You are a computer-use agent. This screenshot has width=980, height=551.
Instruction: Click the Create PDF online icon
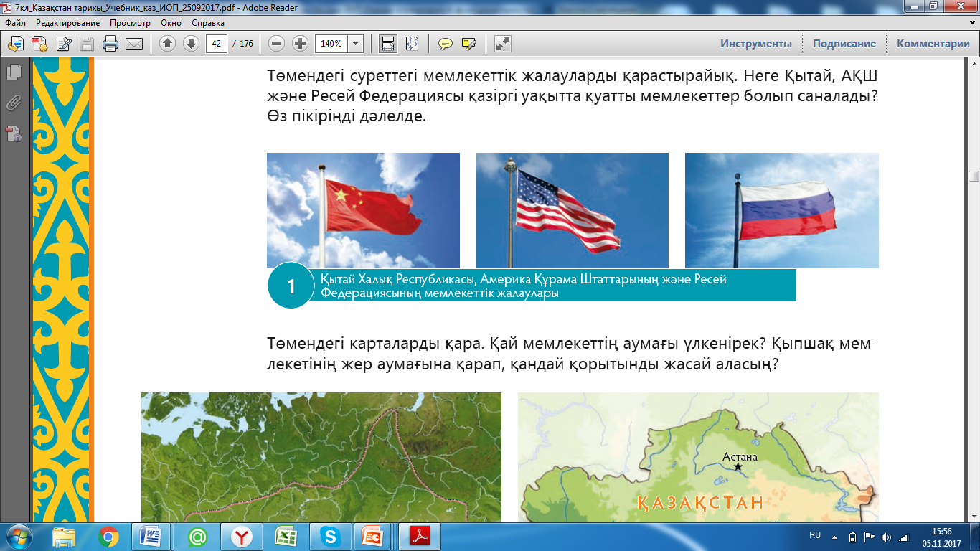pyautogui.click(x=39, y=44)
